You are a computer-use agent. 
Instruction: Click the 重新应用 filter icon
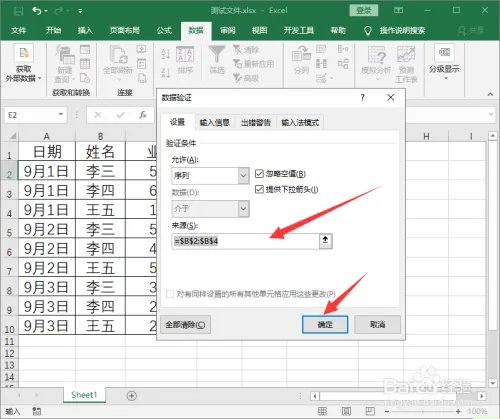237,64
